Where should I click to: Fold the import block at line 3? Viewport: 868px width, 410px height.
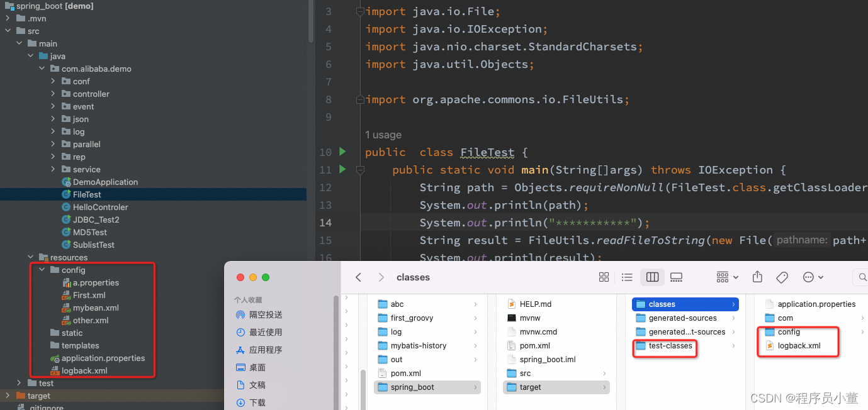[360, 11]
